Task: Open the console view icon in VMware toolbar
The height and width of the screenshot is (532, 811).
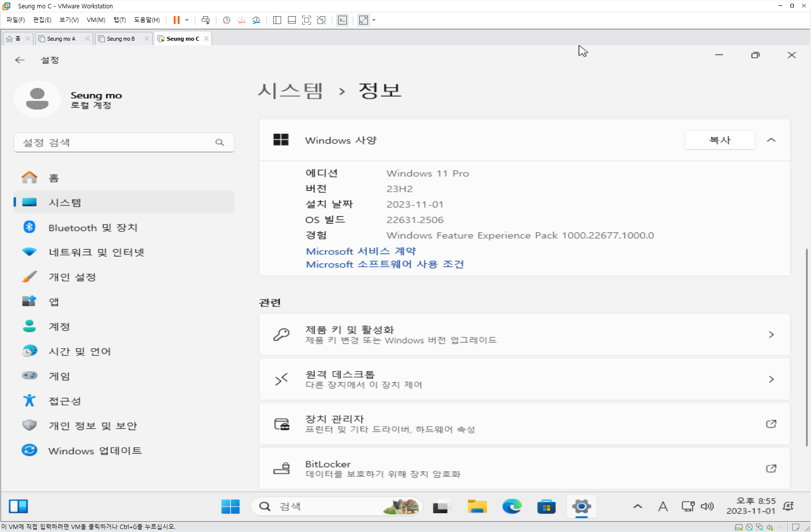Action: point(342,20)
